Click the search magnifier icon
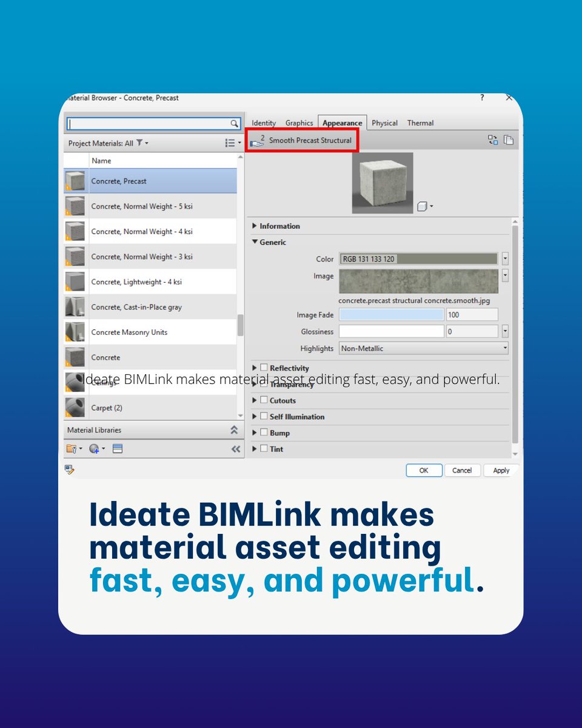The height and width of the screenshot is (728, 582). 234,123
